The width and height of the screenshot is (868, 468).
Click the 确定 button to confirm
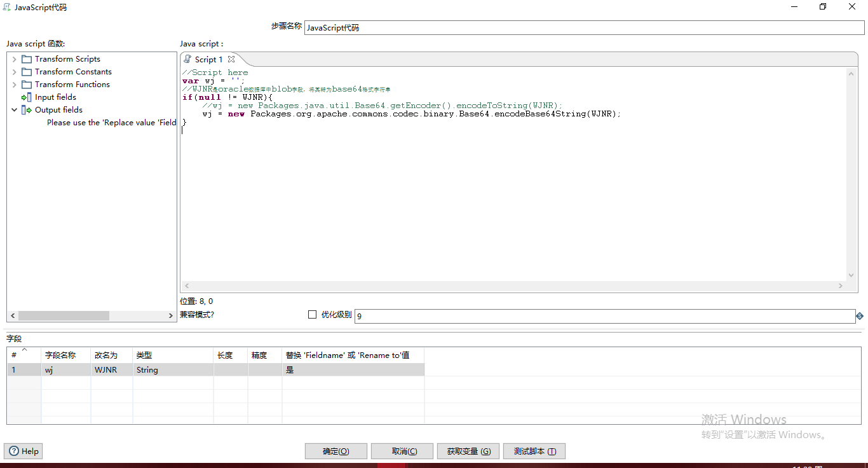(x=336, y=451)
